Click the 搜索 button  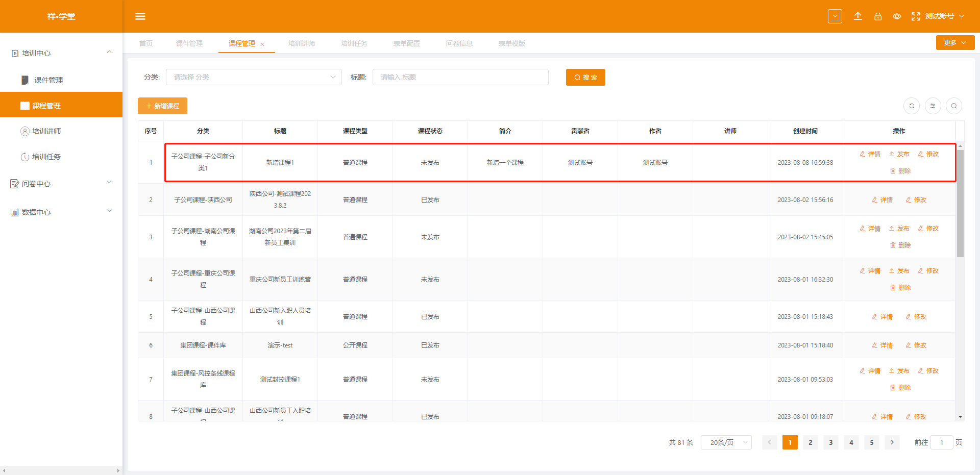coord(585,77)
